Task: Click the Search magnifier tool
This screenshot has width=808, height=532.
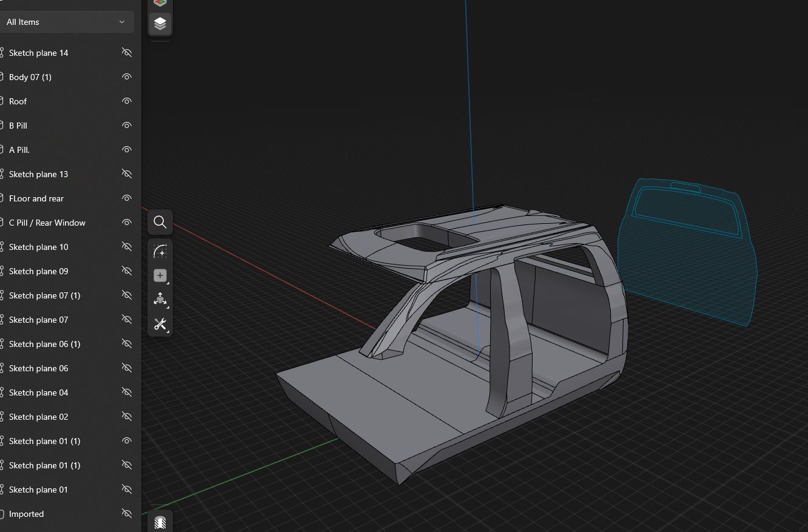Action: point(160,222)
